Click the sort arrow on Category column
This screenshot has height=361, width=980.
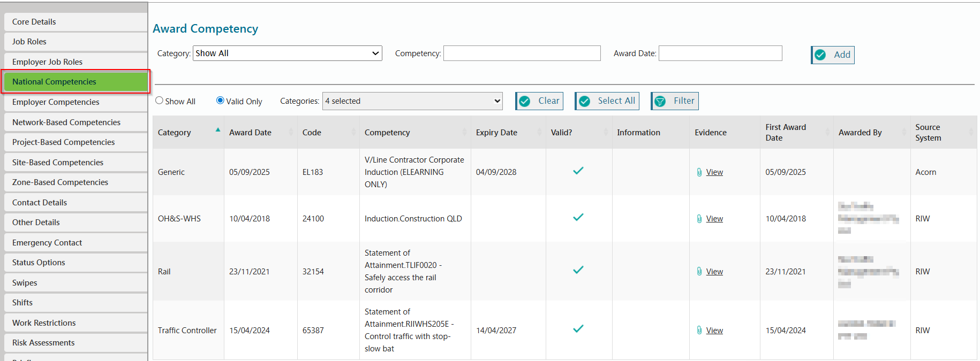coord(218,130)
